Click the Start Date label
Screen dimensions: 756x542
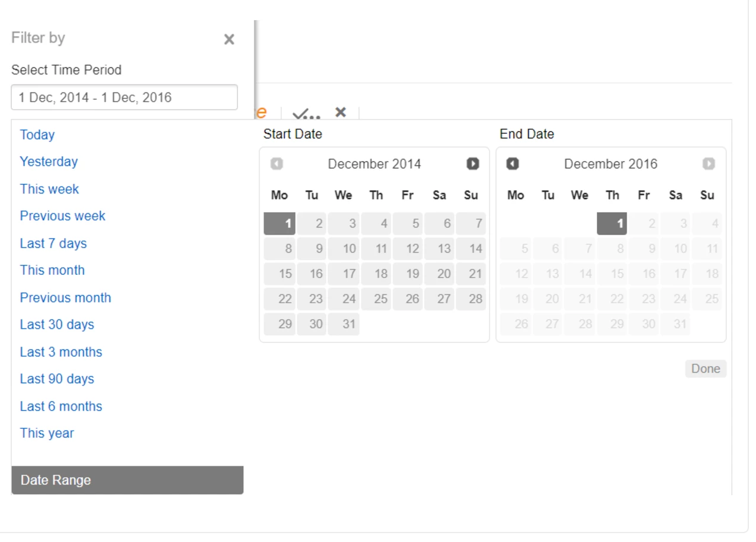(292, 134)
